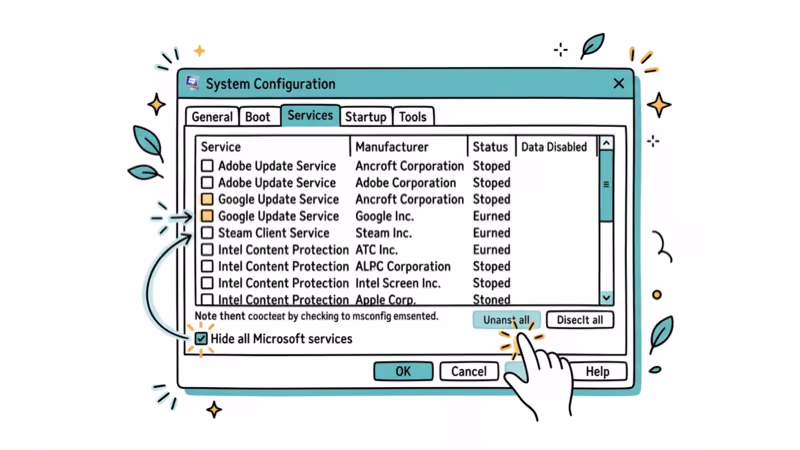Click the Unanst all button

tap(506, 320)
